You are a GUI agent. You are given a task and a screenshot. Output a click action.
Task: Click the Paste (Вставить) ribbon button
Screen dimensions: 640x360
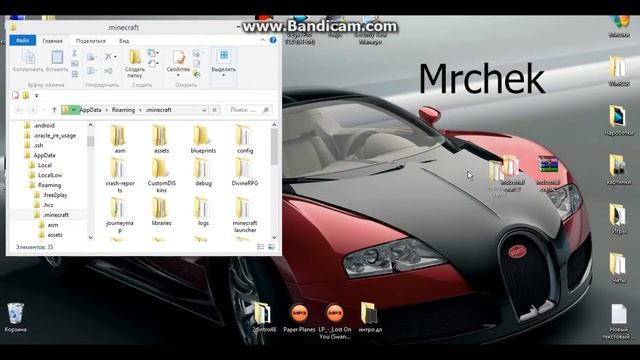point(57,61)
